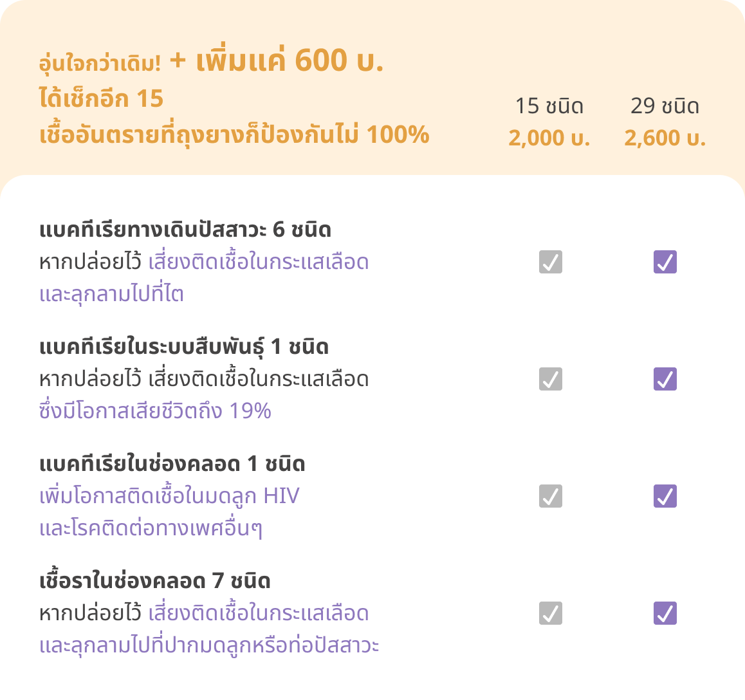
Task: Click heading แบคทีเรียในช่องคลอด 1 ชนิด
Action: [172, 464]
